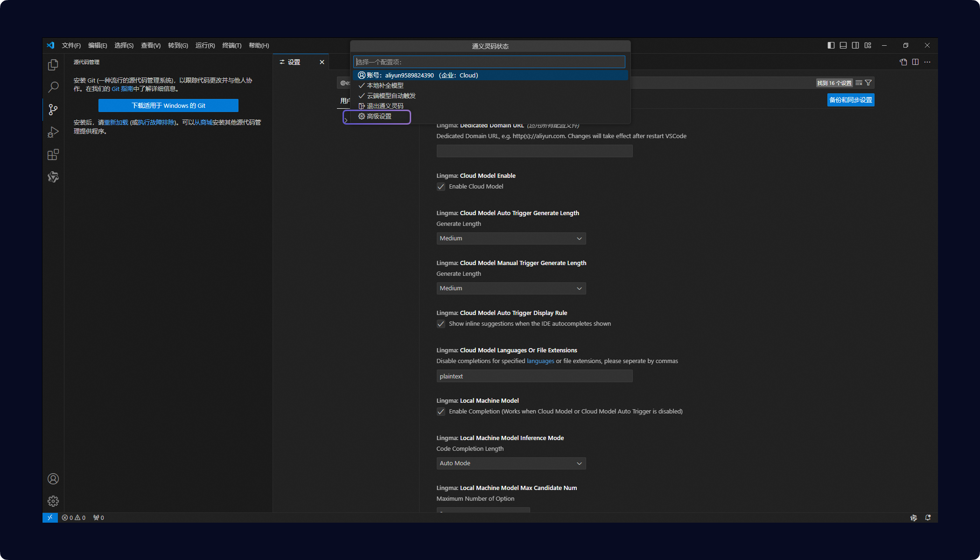980x560 pixels.
Task: Clear the settings search input
Action: 859,83
